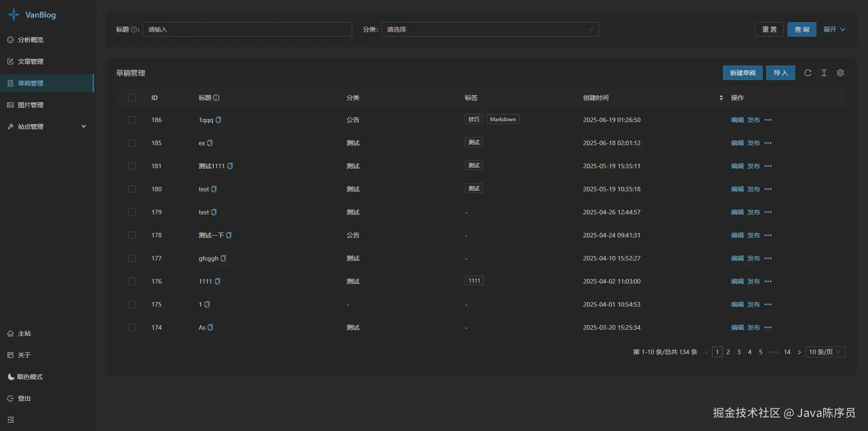Viewport: 868px width, 431px height.
Task: Click the title help question-mark icon
Action: [x=134, y=29]
